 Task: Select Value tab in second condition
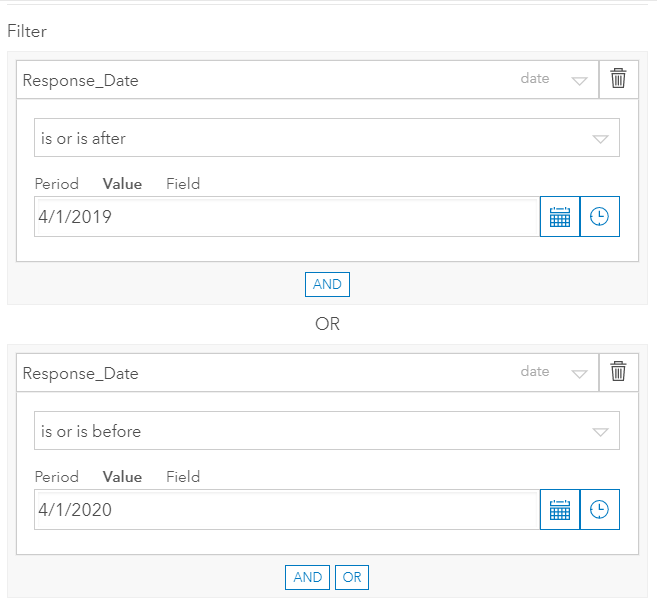[x=122, y=477]
